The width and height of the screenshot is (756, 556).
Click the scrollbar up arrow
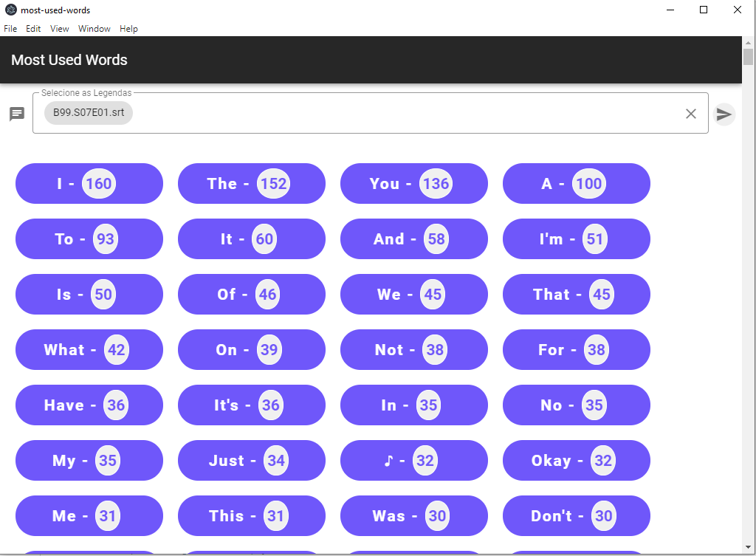click(x=749, y=44)
